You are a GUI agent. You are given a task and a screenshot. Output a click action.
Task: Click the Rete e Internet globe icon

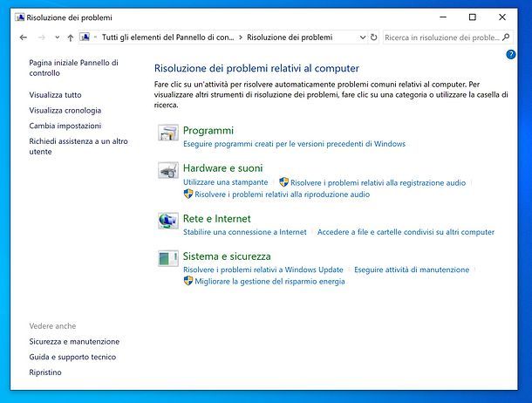coord(168,221)
